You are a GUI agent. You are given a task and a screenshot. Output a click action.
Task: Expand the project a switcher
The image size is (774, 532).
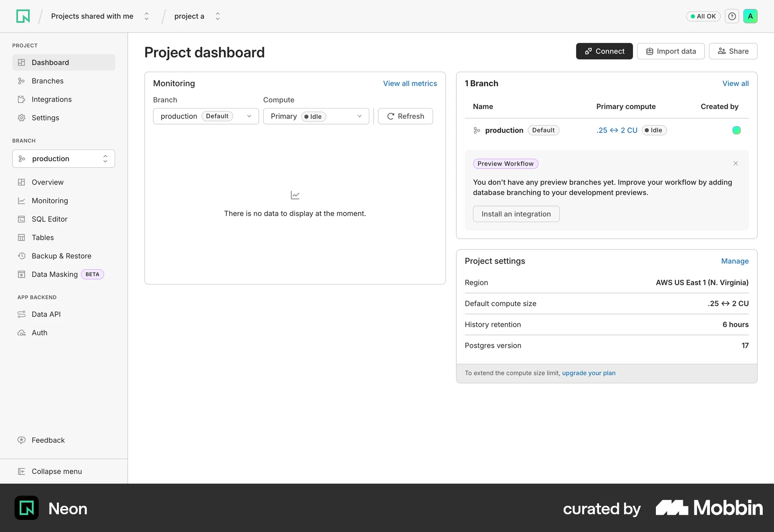coord(218,16)
